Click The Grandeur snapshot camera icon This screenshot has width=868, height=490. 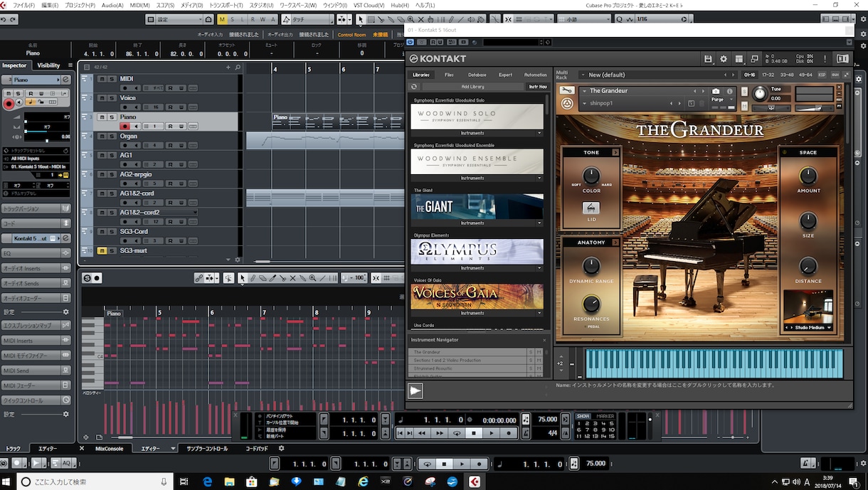tap(716, 91)
